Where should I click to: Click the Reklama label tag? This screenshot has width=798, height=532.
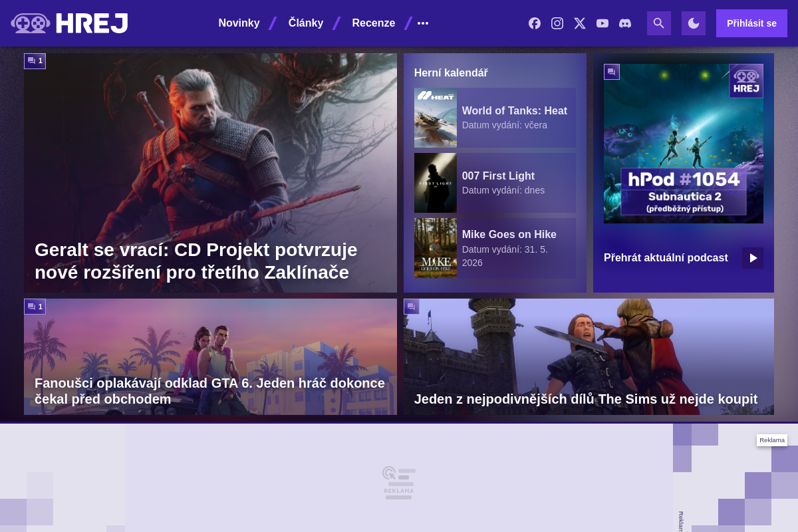click(772, 440)
